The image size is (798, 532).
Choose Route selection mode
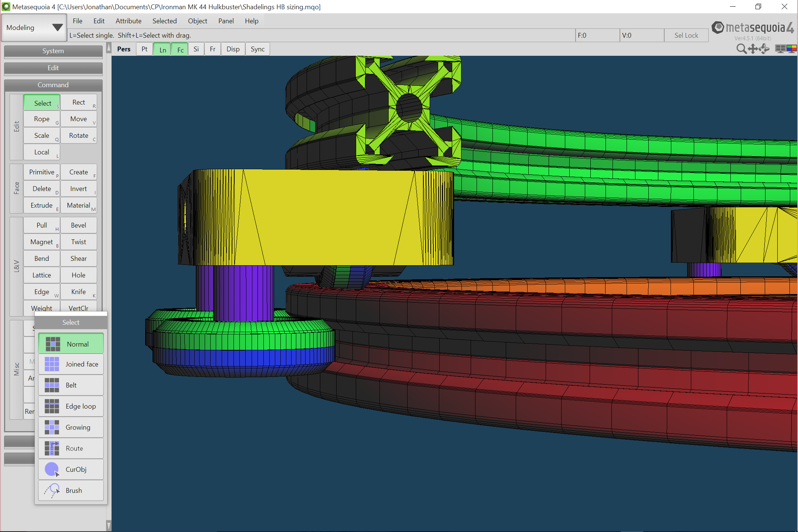point(71,449)
